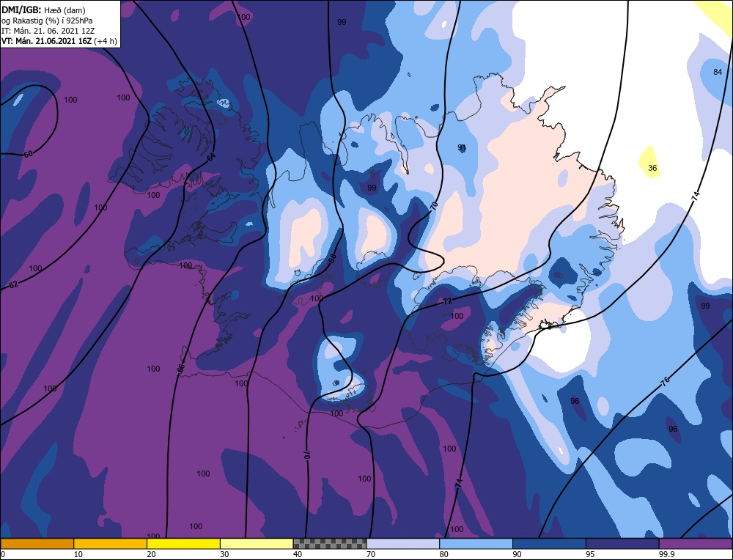Click the legend tick label "20"

click(x=151, y=554)
